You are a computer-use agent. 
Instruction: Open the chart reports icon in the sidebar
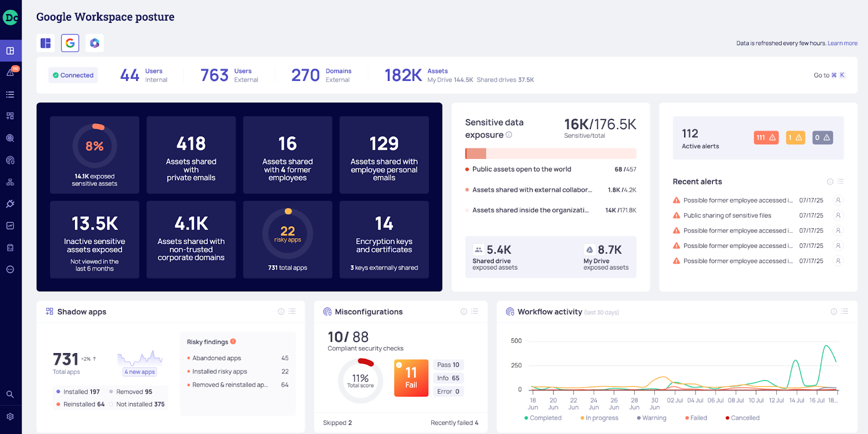click(10, 226)
